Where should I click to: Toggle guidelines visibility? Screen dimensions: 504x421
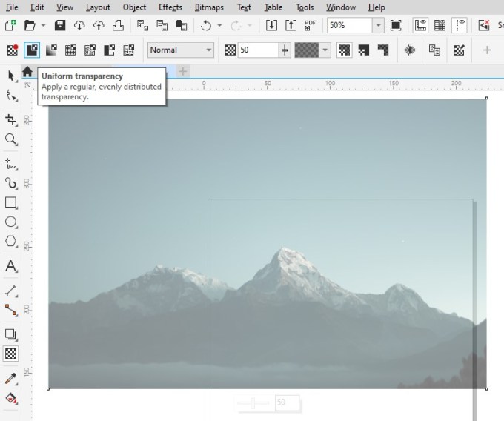460,25
